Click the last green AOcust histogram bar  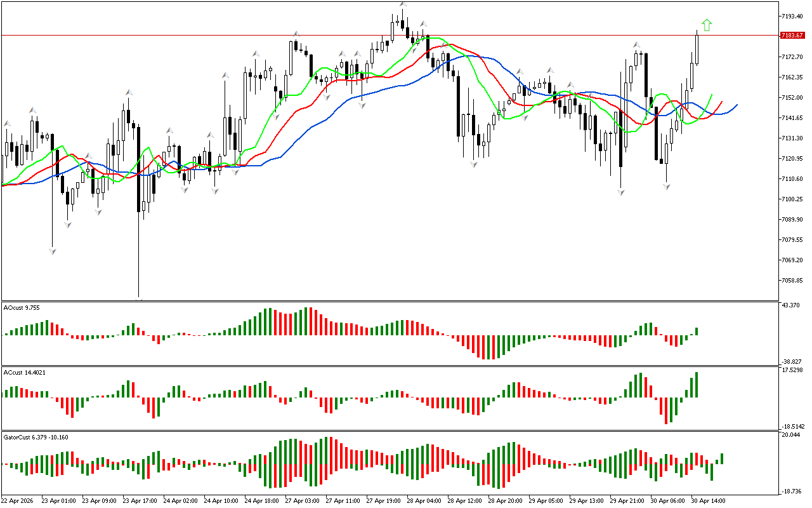[697, 331]
